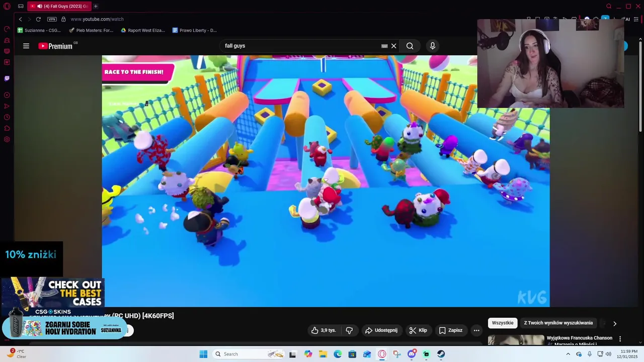This screenshot has width=644, height=362.
Task: Open Opera AI assistant button
Action: click(627, 19)
